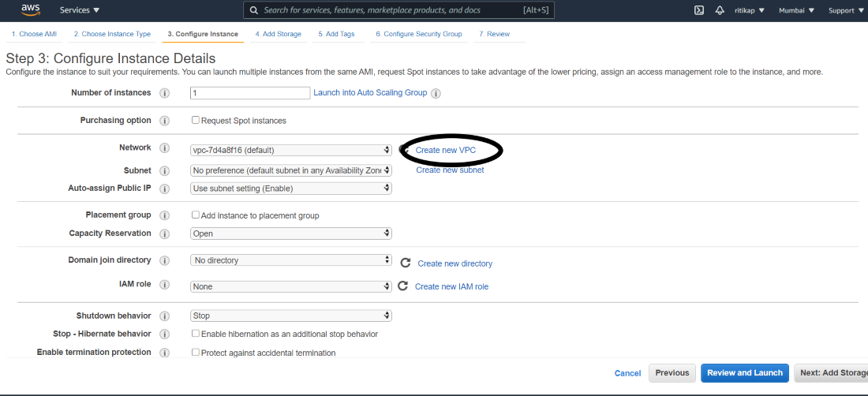Go to the 4. Add Storage tab

(278, 35)
